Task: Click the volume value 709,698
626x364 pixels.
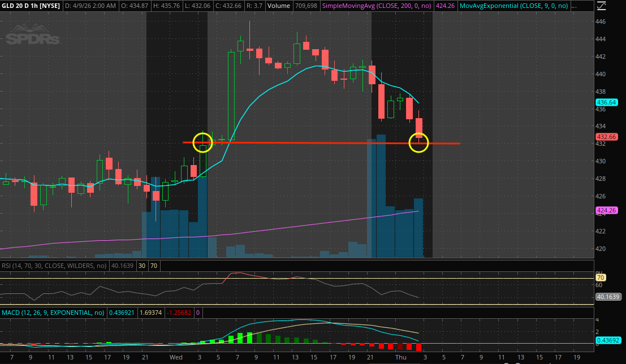Action: coord(306,6)
